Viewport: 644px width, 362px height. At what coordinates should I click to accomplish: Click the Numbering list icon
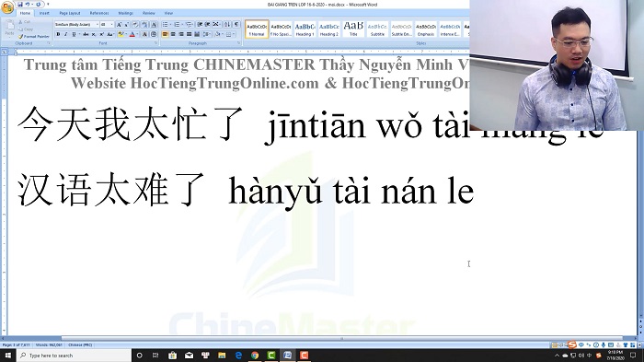[177, 25]
